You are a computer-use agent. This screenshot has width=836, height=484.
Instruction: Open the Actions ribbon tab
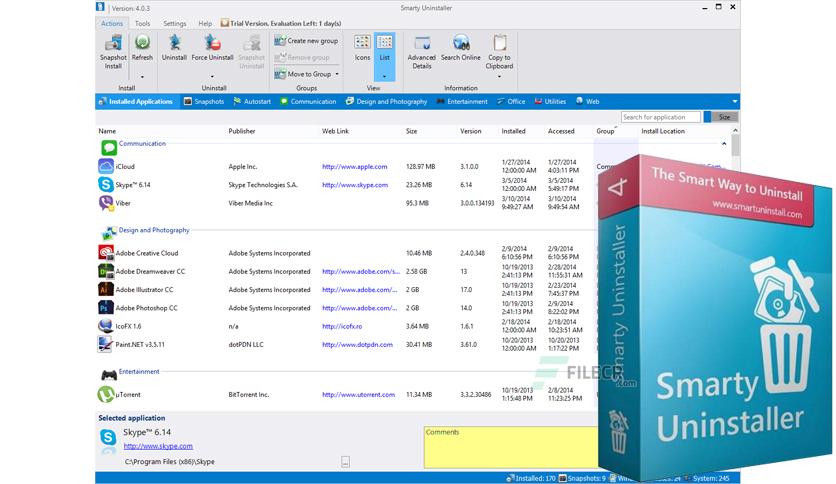coord(112,23)
